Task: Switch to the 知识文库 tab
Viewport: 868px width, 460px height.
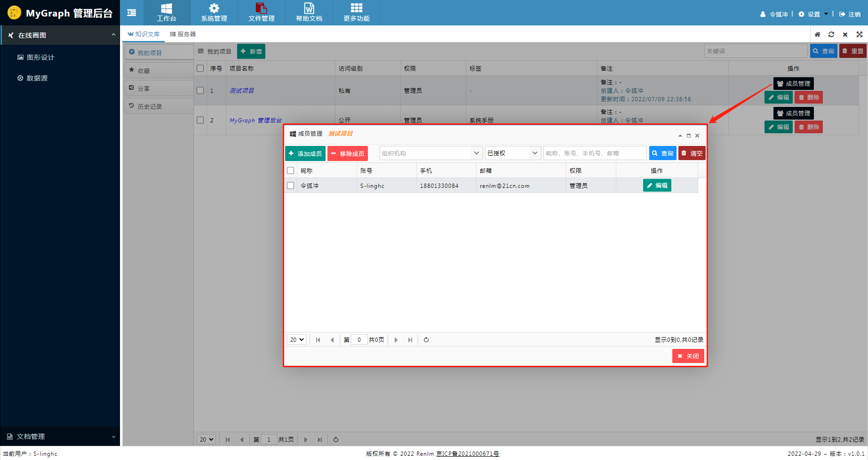Action: pos(143,34)
